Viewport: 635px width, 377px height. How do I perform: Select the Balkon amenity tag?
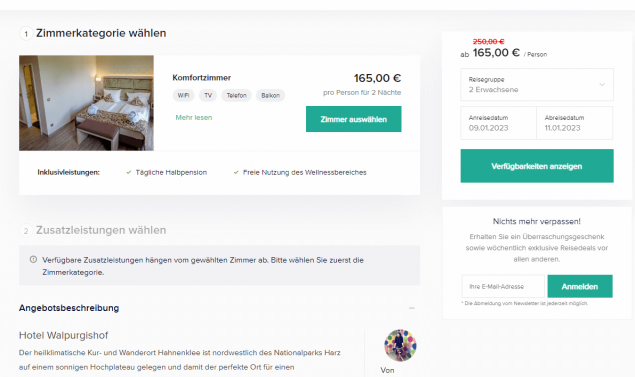click(271, 96)
